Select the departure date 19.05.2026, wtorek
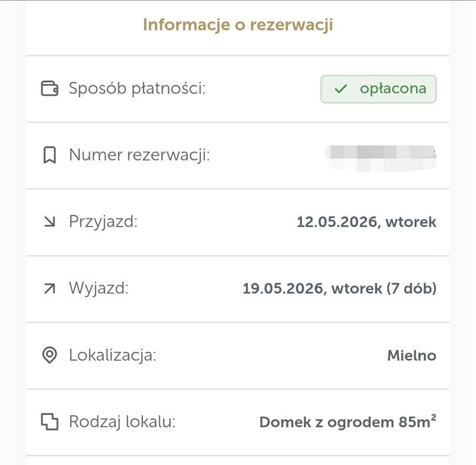Screen dimensions: 476x465 339,289
